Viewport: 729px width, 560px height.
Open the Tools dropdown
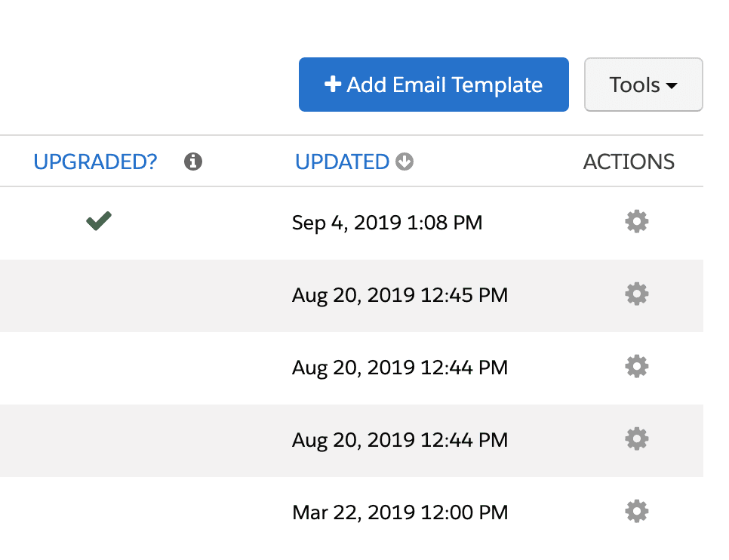pos(643,85)
